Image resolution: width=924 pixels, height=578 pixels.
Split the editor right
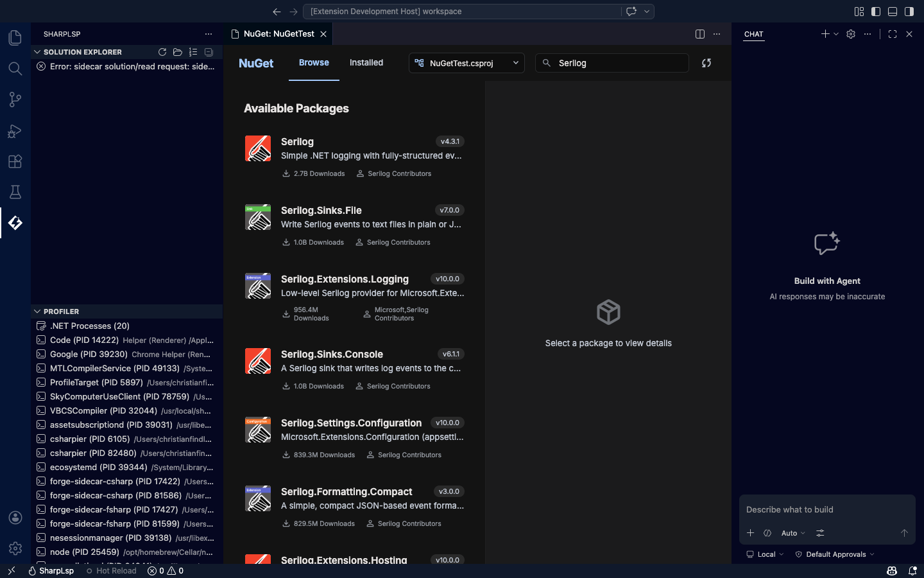[x=700, y=34]
